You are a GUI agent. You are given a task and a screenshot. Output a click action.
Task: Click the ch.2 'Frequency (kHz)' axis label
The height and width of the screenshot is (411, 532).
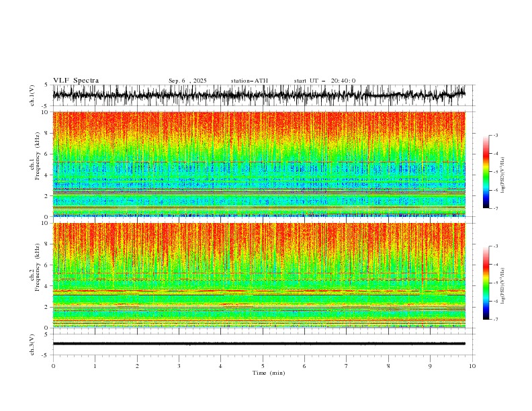tap(38, 267)
